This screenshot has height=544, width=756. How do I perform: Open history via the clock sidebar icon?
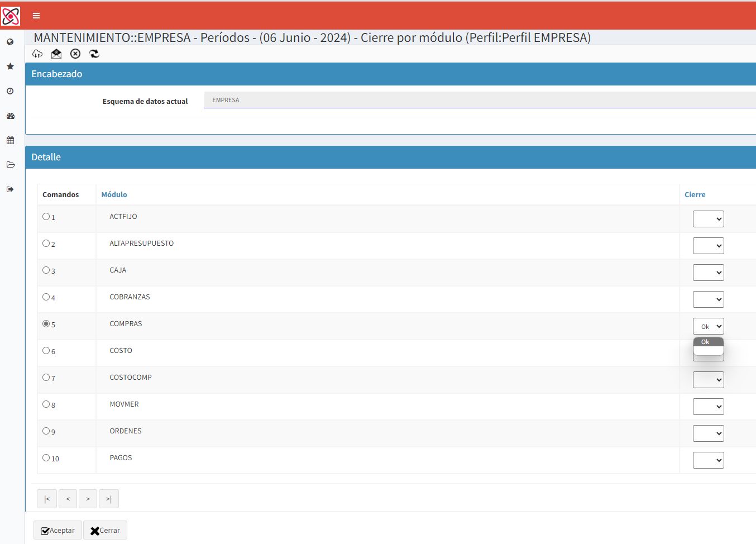coord(10,91)
